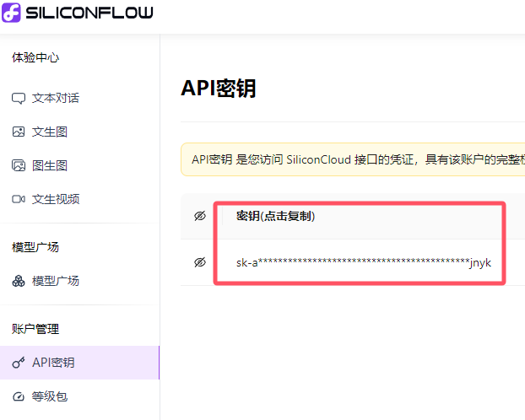The height and width of the screenshot is (420, 525).
Task: Click the stacked images icon beside 图生图
Action: point(19,165)
